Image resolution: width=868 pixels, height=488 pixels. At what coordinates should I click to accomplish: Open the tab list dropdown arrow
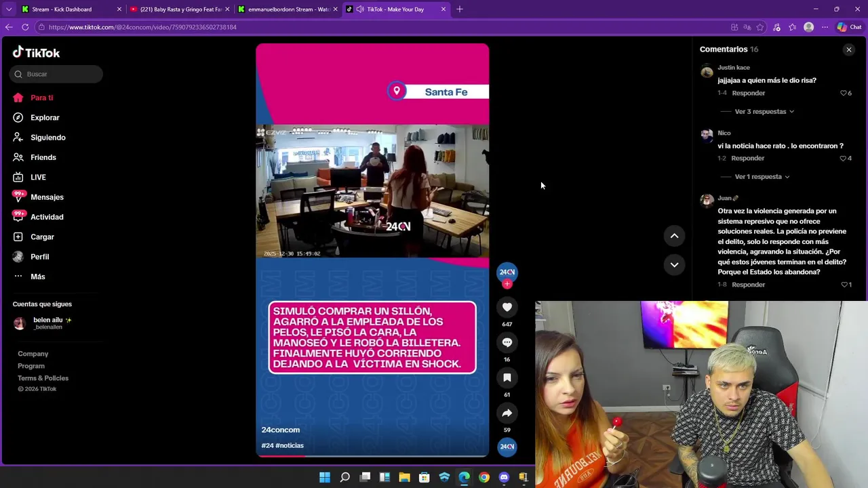click(8, 9)
